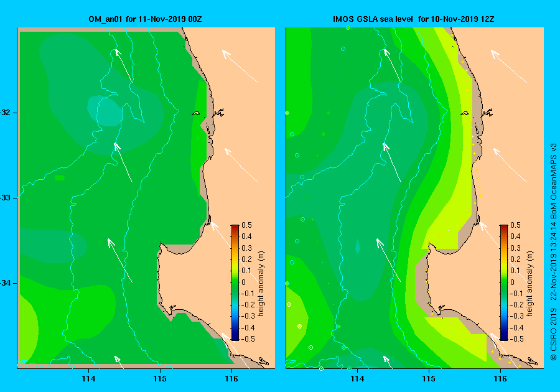Click the small island near the coast in right map
This screenshot has width=560, height=392.
coord(464,113)
